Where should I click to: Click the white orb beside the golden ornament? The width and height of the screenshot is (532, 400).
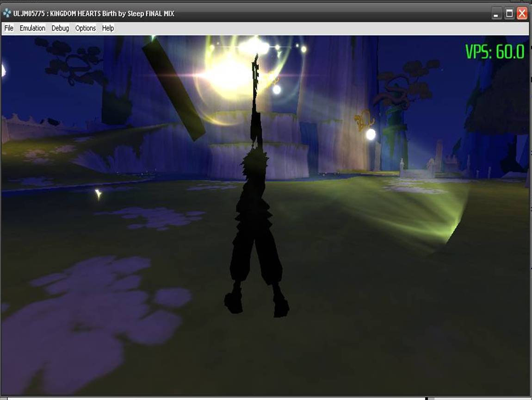click(x=371, y=134)
